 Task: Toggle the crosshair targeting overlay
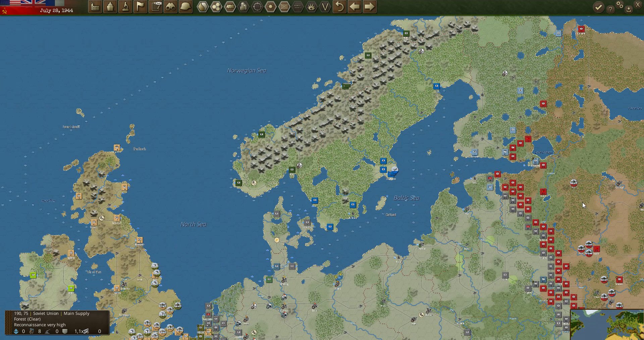[x=257, y=7]
